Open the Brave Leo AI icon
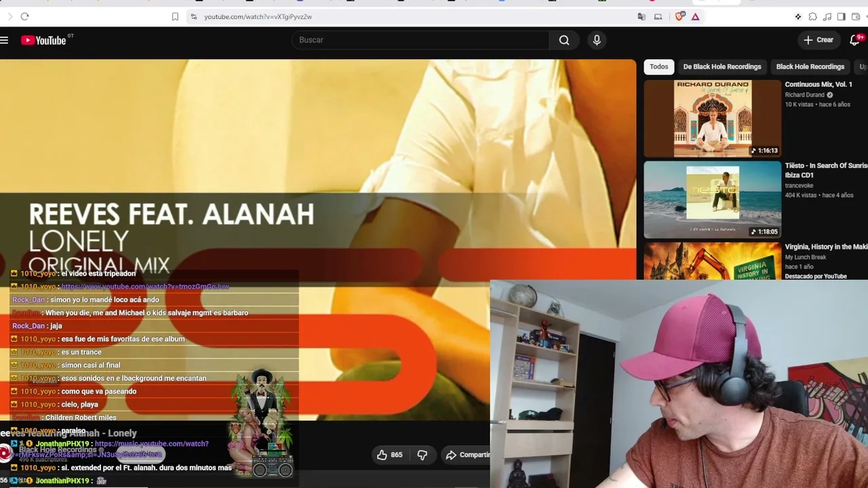 798,16
